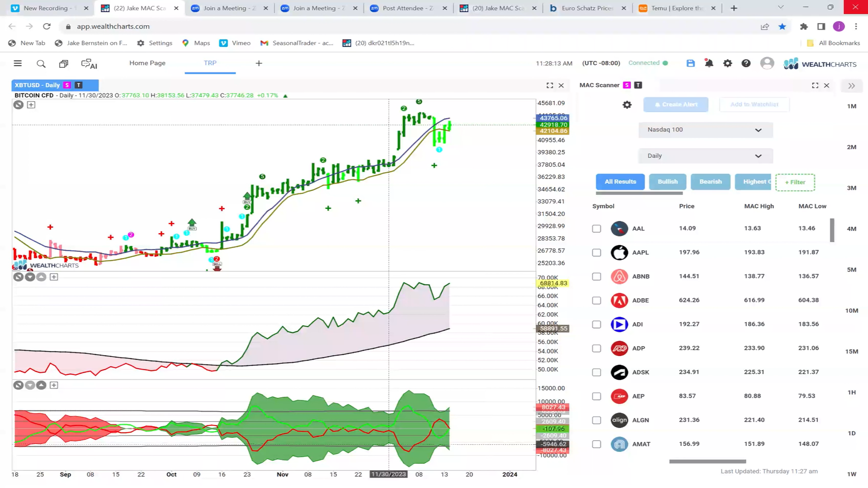Image resolution: width=868 pixels, height=488 pixels.
Task: Filter scanner by Bearish
Action: tap(711, 182)
